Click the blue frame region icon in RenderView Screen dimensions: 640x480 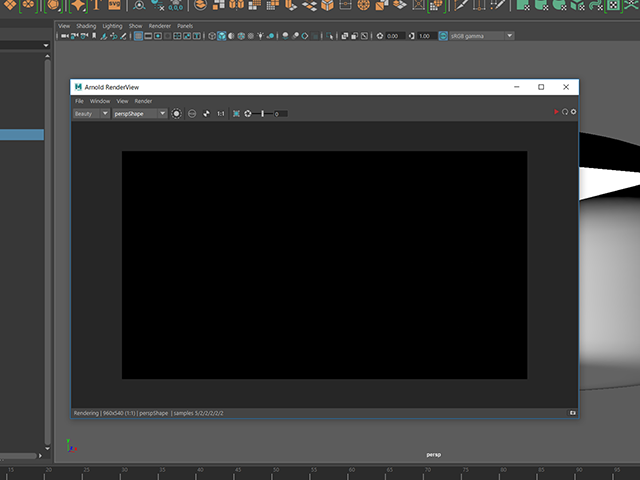[x=236, y=113]
